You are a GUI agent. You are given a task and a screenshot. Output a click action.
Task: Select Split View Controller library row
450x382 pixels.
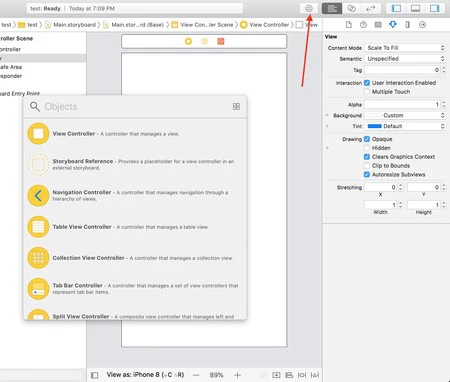click(x=135, y=315)
